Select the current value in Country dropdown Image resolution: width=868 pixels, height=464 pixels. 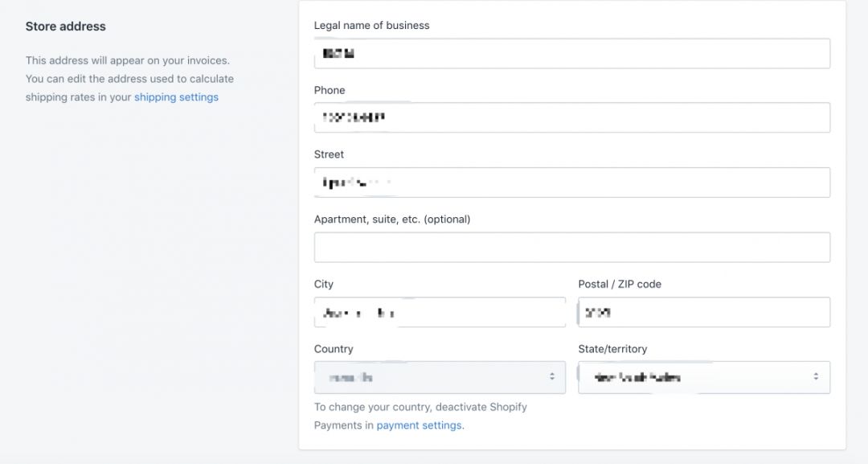440,376
